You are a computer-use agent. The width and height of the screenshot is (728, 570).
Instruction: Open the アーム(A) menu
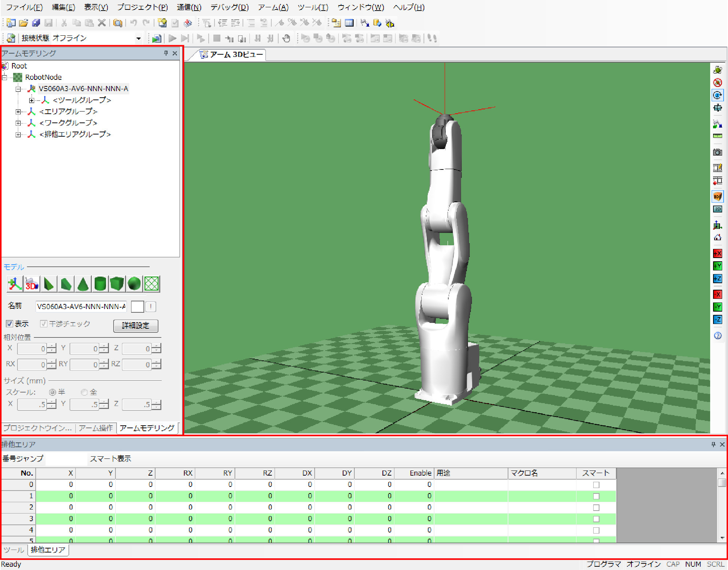(273, 7)
